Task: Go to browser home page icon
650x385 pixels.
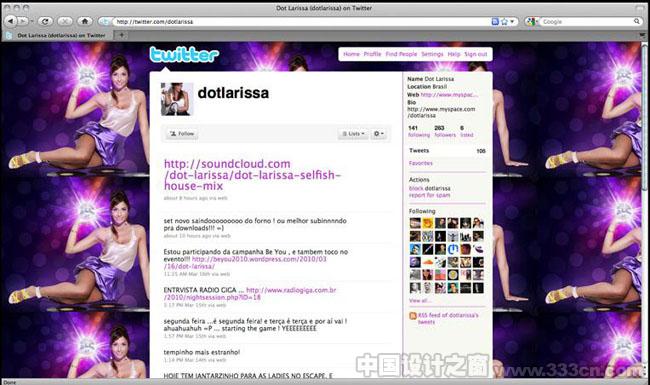Action: [x=85, y=21]
